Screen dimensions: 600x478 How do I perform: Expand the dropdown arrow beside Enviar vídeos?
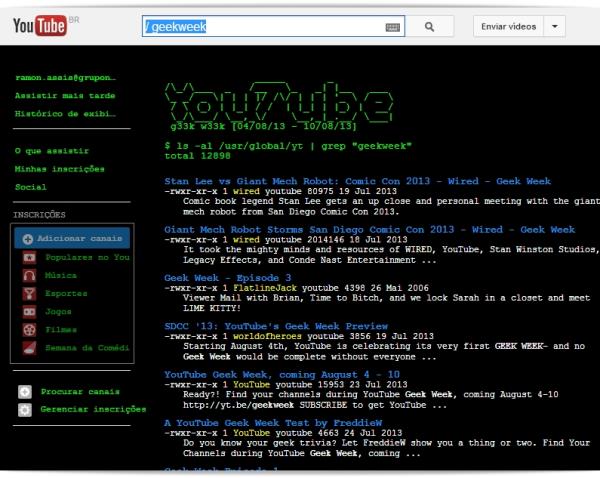click(556, 27)
